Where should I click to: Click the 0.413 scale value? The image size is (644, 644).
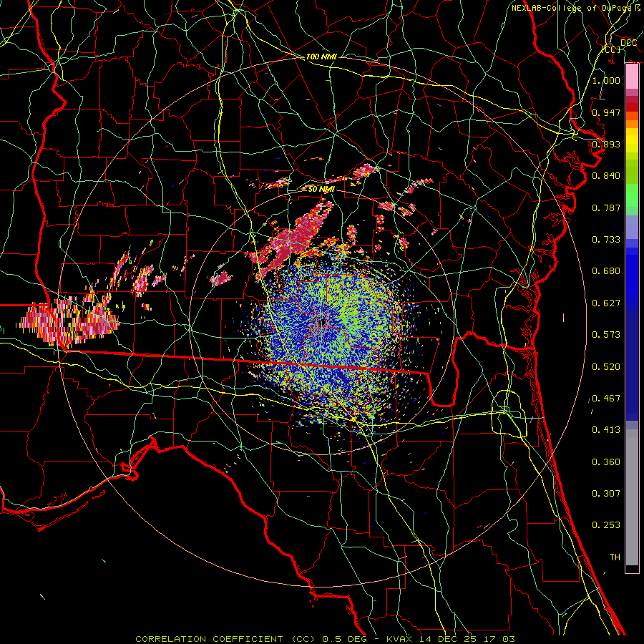click(x=606, y=430)
